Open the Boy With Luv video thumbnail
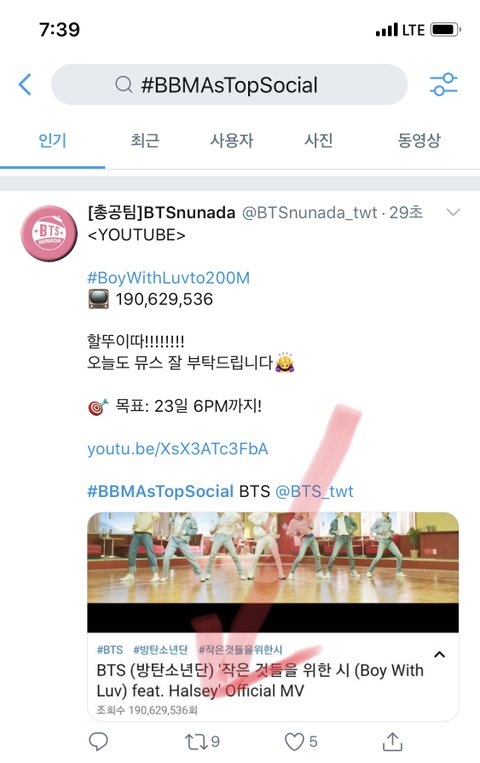 (273, 572)
